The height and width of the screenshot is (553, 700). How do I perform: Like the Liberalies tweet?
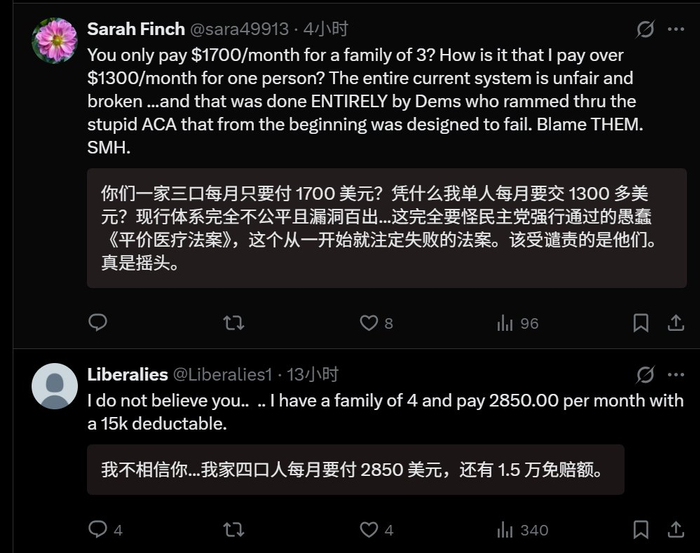tap(369, 530)
